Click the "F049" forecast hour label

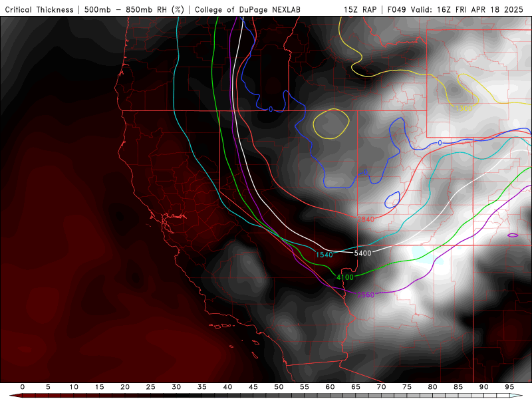click(396, 9)
